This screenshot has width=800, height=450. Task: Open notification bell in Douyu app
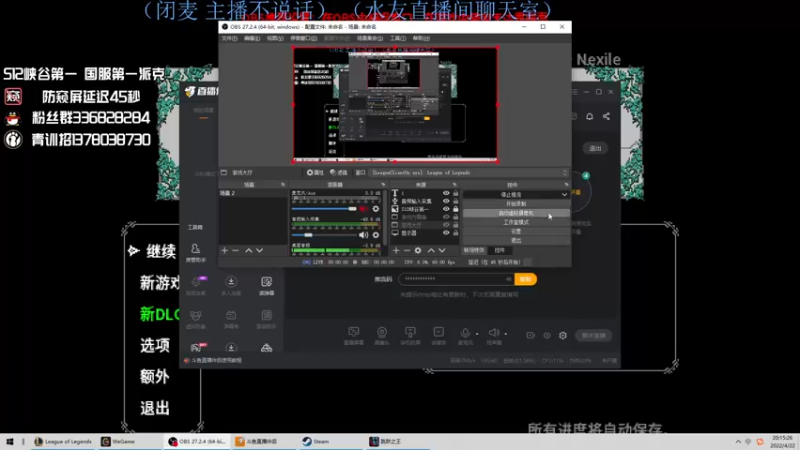coord(589,116)
